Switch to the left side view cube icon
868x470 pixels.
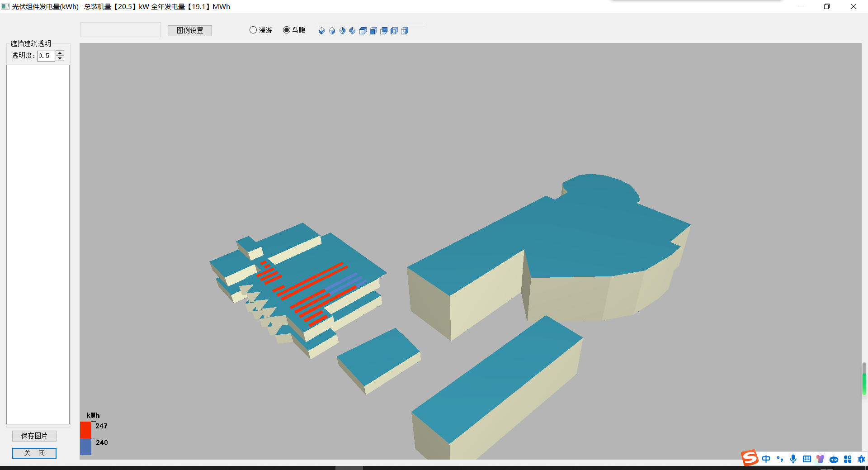394,31
